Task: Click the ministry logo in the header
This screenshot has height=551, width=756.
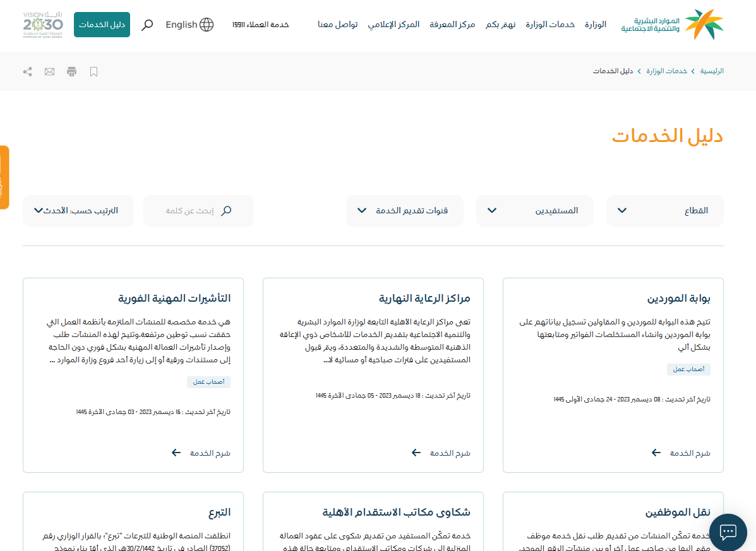Action: pos(672,25)
